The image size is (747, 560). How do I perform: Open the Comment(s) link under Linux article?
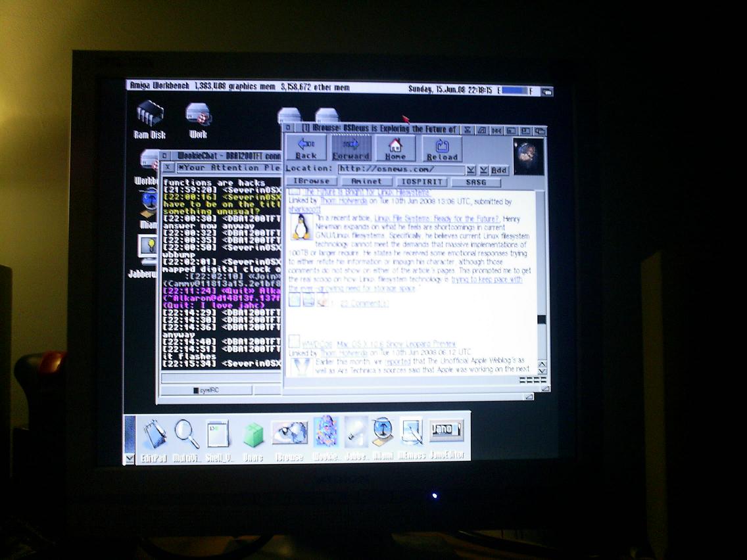[364, 304]
